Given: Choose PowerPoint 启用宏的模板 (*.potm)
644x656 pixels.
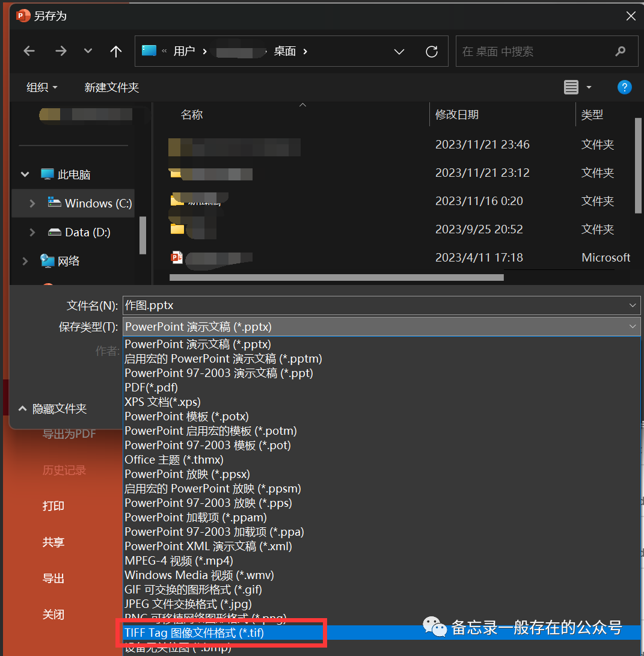Looking at the screenshot, I should coord(382,431).
